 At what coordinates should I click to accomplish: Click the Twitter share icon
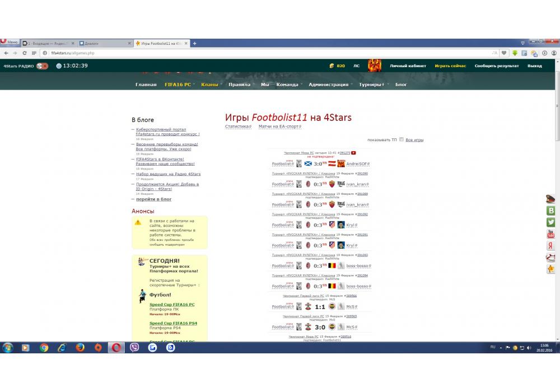click(x=550, y=222)
